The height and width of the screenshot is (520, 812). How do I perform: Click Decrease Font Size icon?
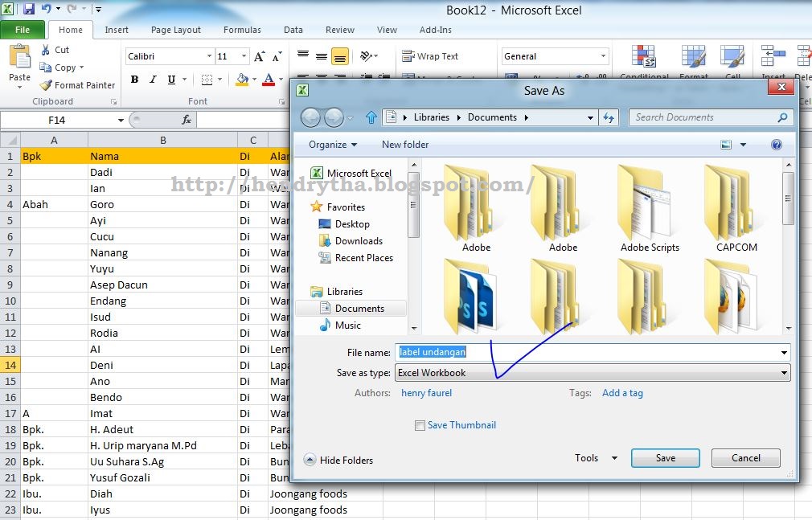pos(277,56)
